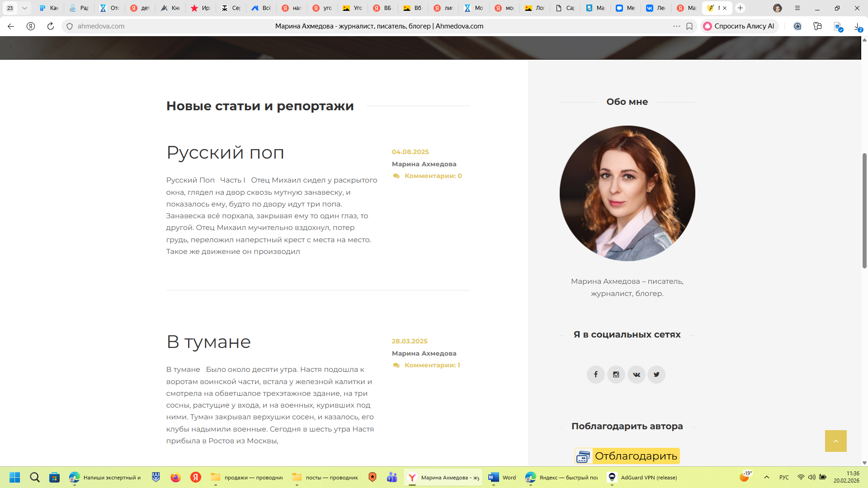Click the scroll-to-top yellow button
Viewport: 868px width, 488px height.
pos(835,441)
